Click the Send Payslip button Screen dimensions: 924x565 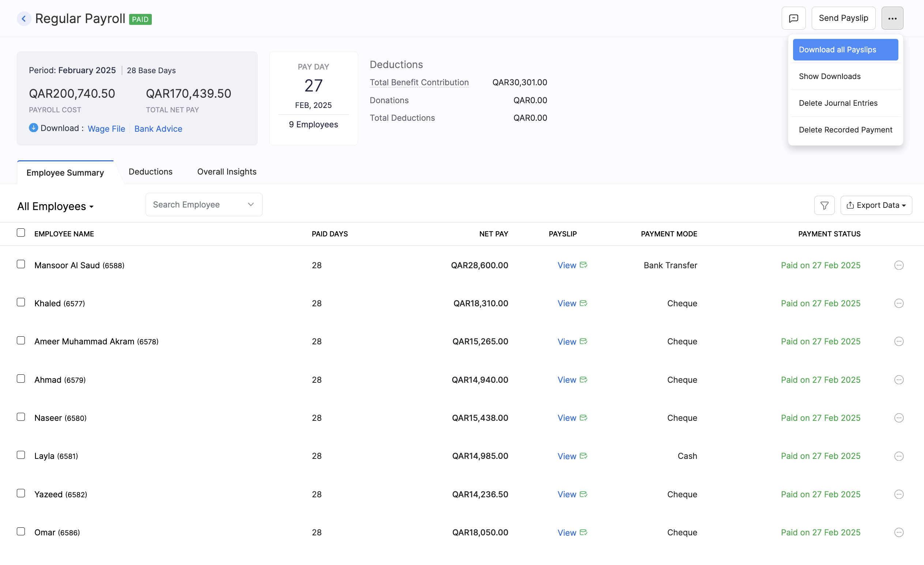point(844,18)
